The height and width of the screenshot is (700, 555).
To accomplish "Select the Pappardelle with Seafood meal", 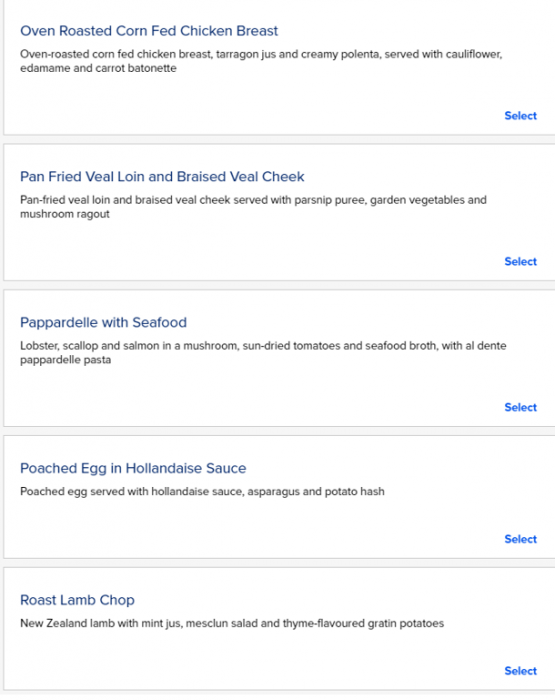I will pyautogui.click(x=520, y=407).
